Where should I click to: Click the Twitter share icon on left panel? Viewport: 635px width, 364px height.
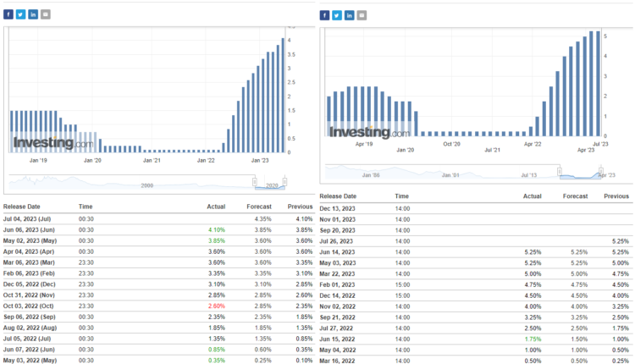(20, 14)
